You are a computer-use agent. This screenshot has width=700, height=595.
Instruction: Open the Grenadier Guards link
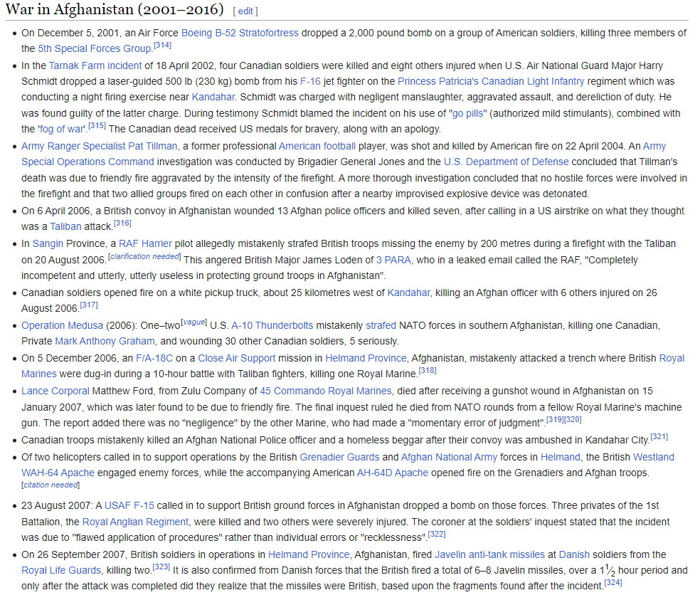point(340,457)
